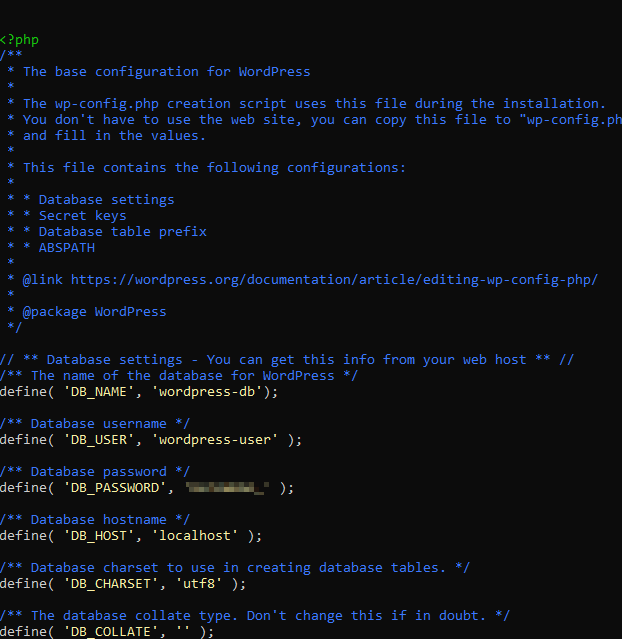Click the ABSPATH bullet item in comment

point(66,247)
